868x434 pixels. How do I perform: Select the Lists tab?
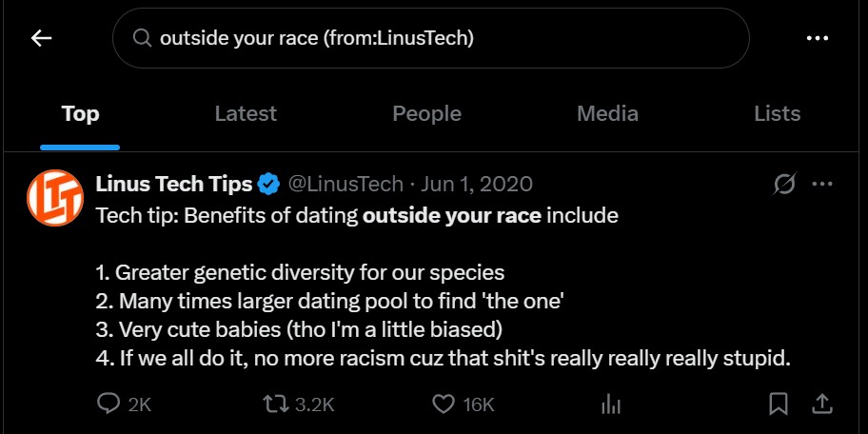point(778,113)
